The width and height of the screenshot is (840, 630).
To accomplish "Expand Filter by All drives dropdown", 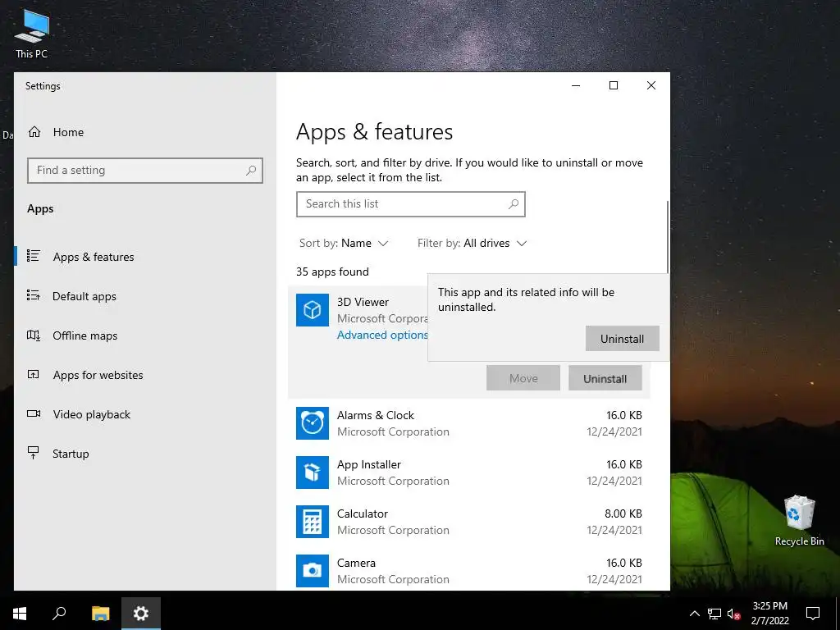I will point(472,243).
